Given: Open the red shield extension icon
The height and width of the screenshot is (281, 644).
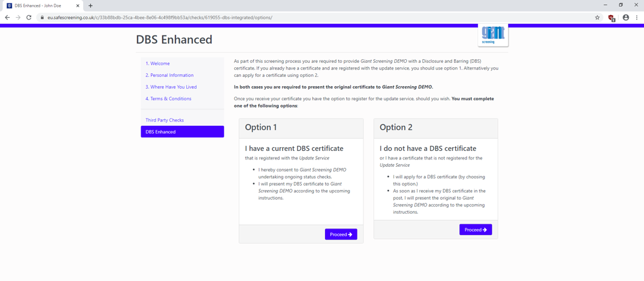Looking at the screenshot, I should pos(611,18).
